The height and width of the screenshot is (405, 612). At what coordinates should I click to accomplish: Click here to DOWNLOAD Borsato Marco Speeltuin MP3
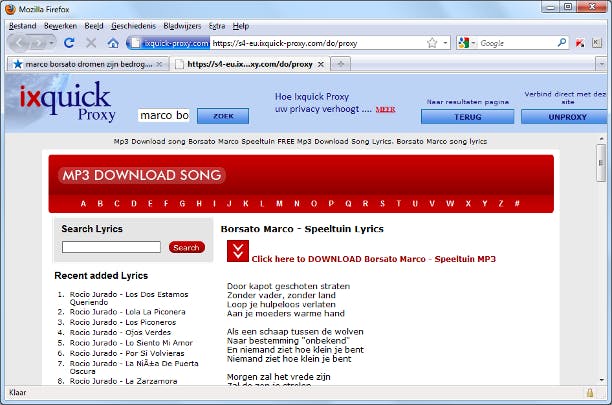374,259
